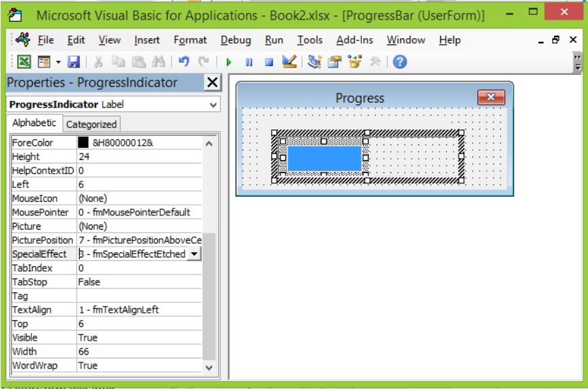Click the ForeColor black color swatch

point(83,142)
